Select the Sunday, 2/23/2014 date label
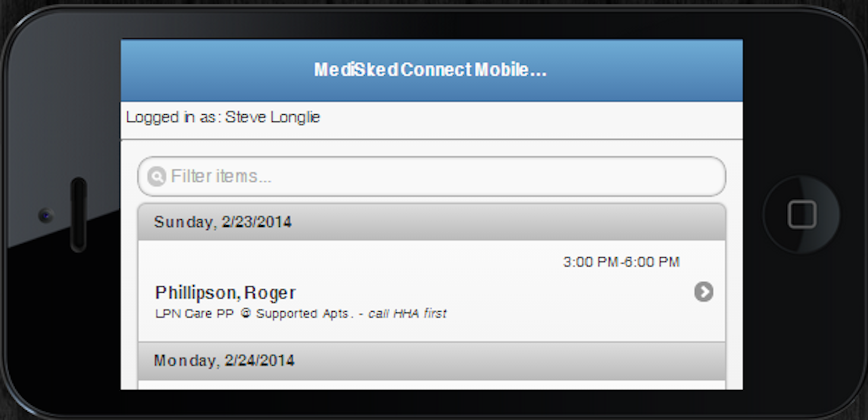868x420 pixels. [x=223, y=221]
